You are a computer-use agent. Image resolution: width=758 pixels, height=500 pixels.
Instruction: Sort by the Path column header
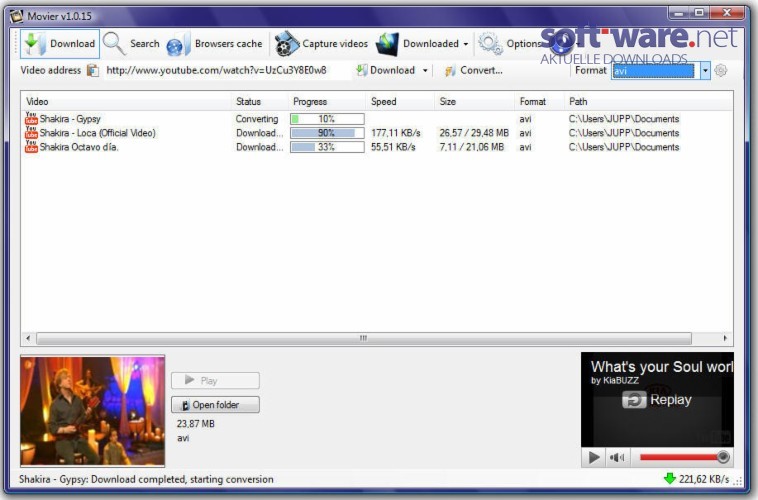[x=648, y=102]
